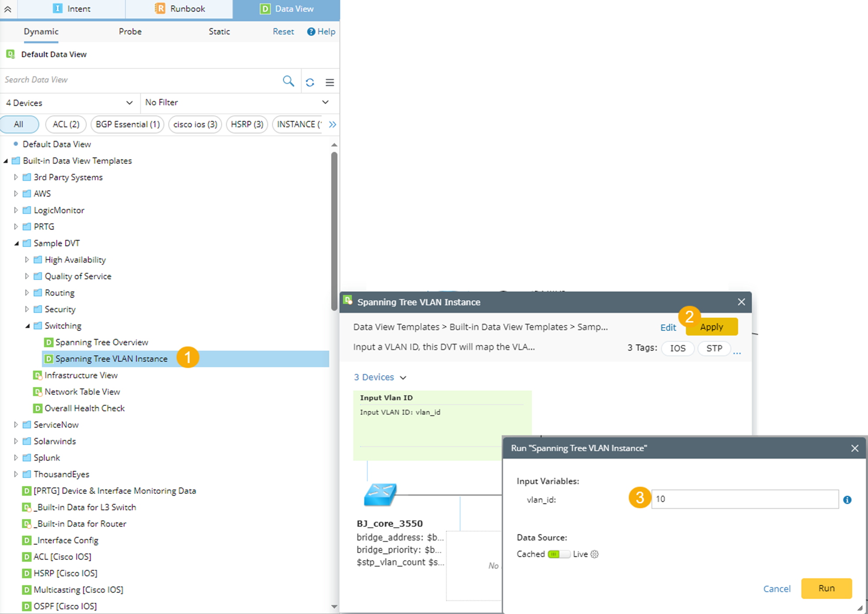Switch to the Runbook tab
868x614 pixels.
click(x=179, y=9)
